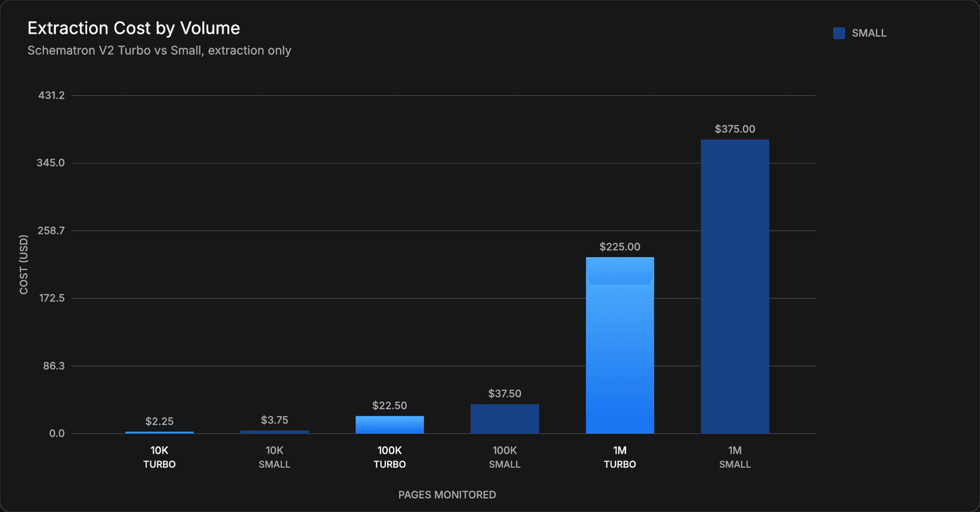Image resolution: width=980 pixels, height=512 pixels.
Task: Click the 345.0 y-axis tick
Action: click(51, 163)
